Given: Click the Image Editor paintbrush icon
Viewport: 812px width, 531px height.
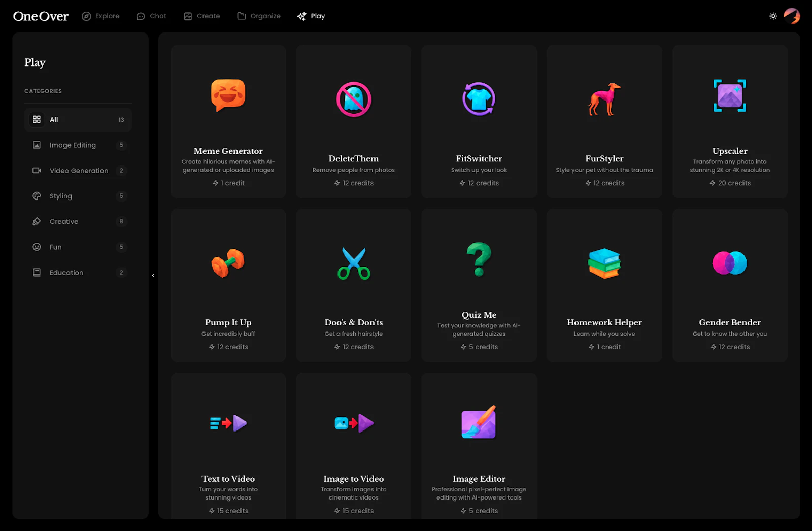Looking at the screenshot, I should click(x=479, y=422).
